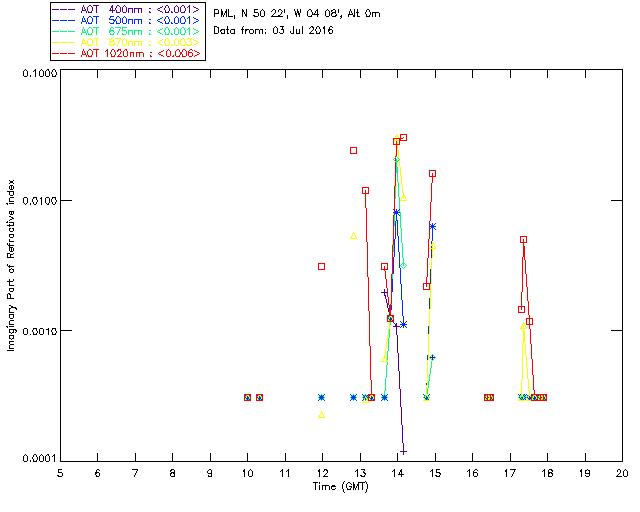This screenshot has width=640, height=512.
Task: Click the purple dashed line sample in legend
Action: coord(64,9)
